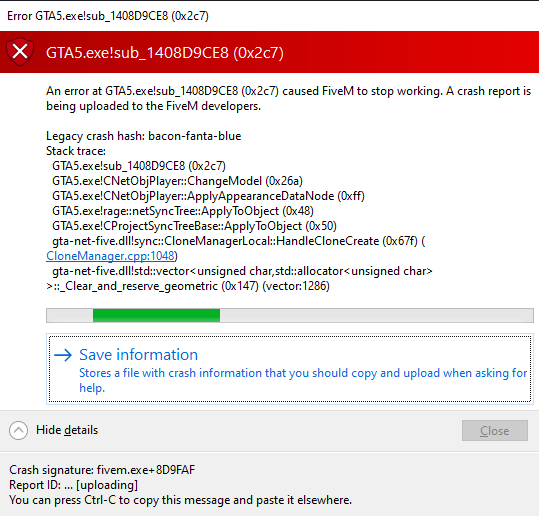Viewport: 539px width, 516px height.
Task: Click the Close button
Action: [495, 430]
